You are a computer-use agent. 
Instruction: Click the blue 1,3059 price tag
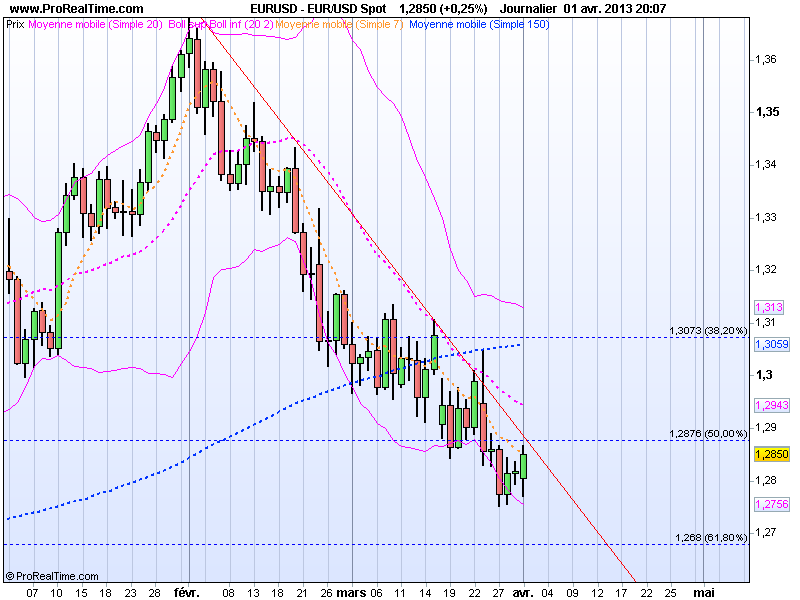pyautogui.click(x=772, y=344)
